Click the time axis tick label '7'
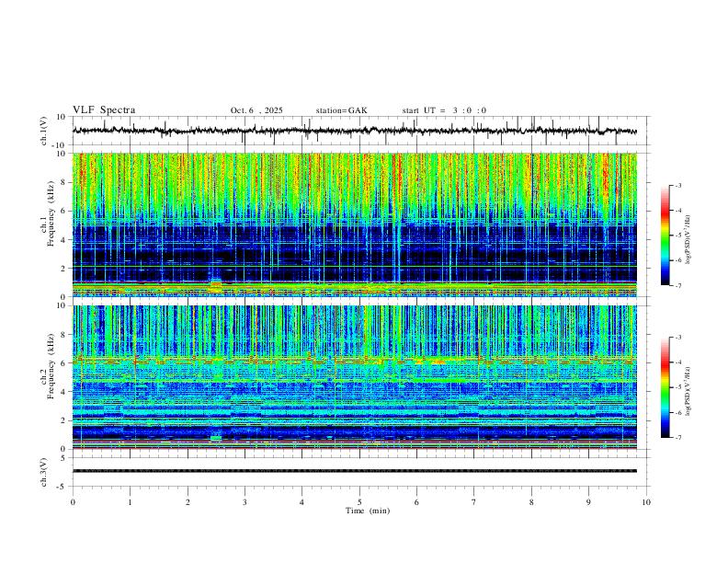This screenshot has width=728, height=563. pyautogui.click(x=474, y=502)
